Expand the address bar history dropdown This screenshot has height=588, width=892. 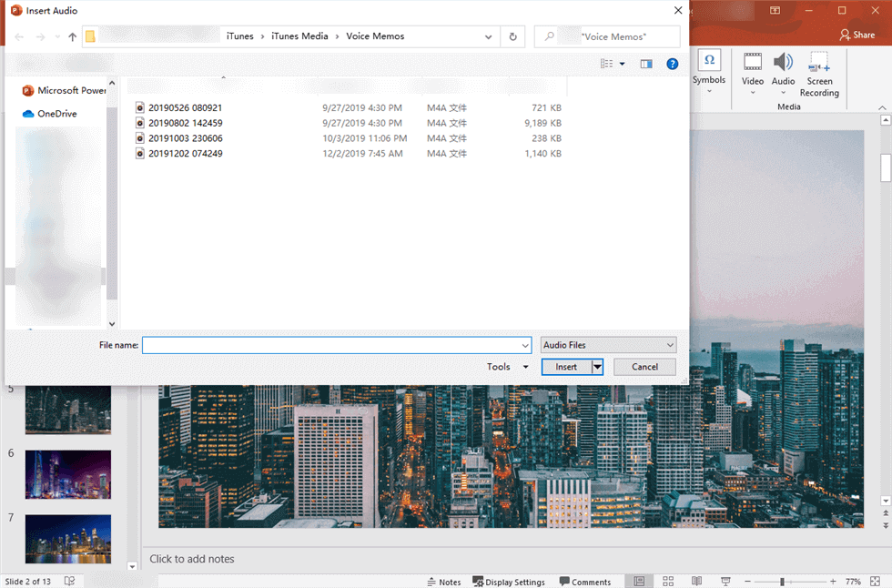pyautogui.click(x=488, y=37)
